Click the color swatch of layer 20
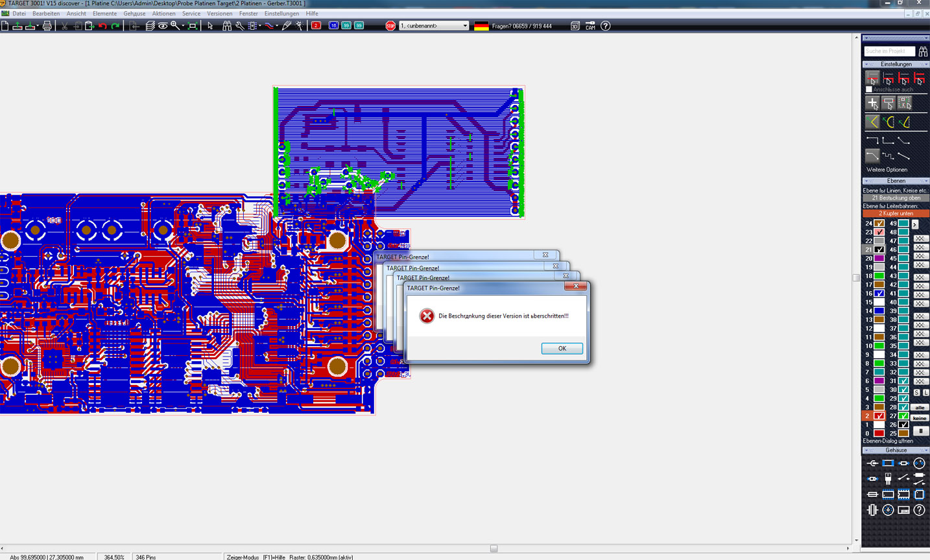930x560 pixels. click(x=879, y=258)
